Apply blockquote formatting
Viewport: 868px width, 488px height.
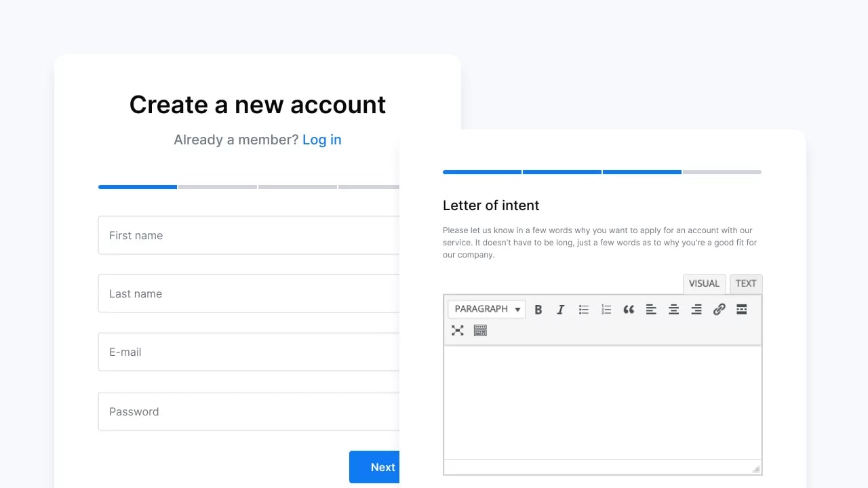[629, 310]
